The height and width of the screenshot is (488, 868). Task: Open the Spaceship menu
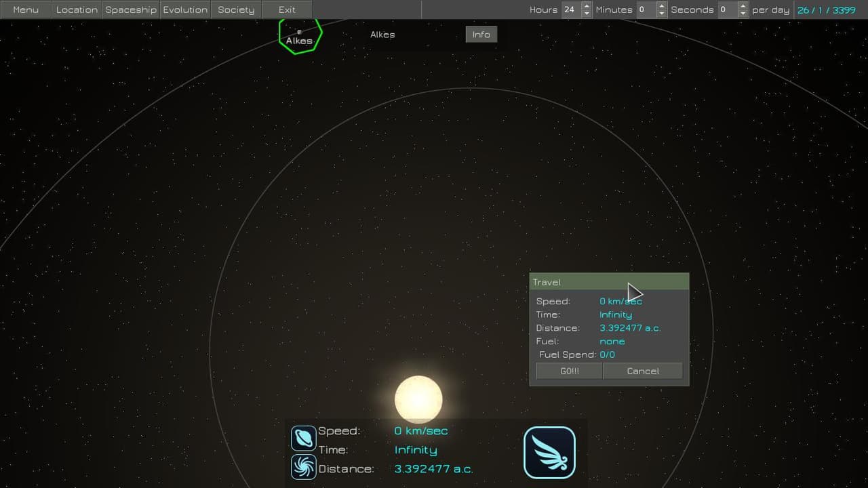[x=131, y=9]
